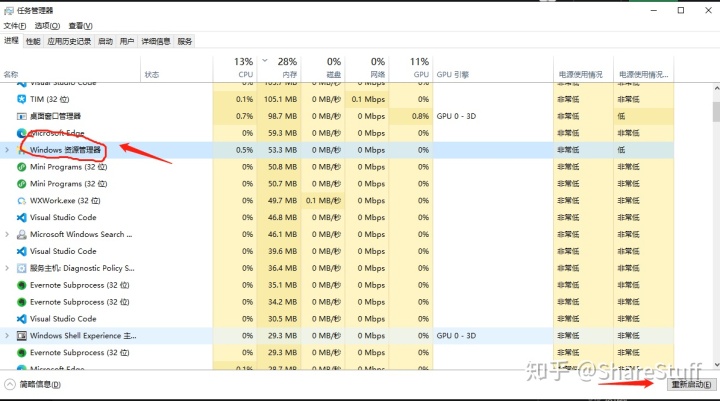This screenshot has height=401, width=720.
Task: Switch to the 性能 tab
Action: click(x=33, y=41)
